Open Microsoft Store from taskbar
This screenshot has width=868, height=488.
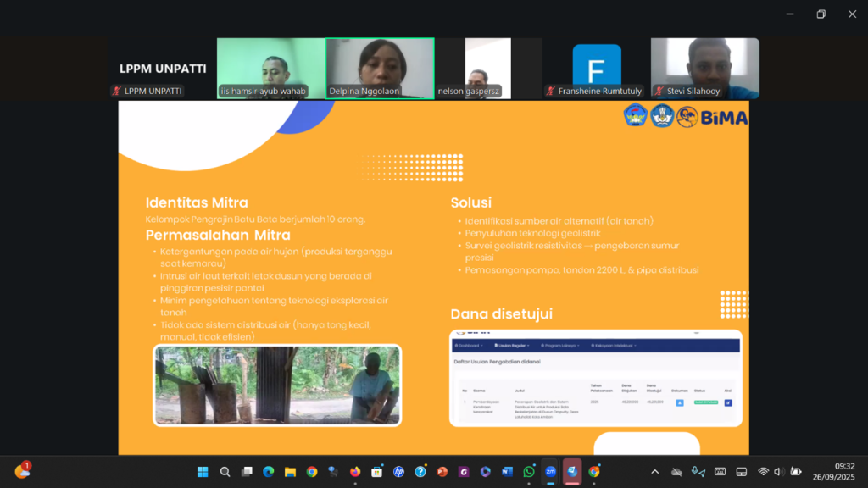click(376, 472)
